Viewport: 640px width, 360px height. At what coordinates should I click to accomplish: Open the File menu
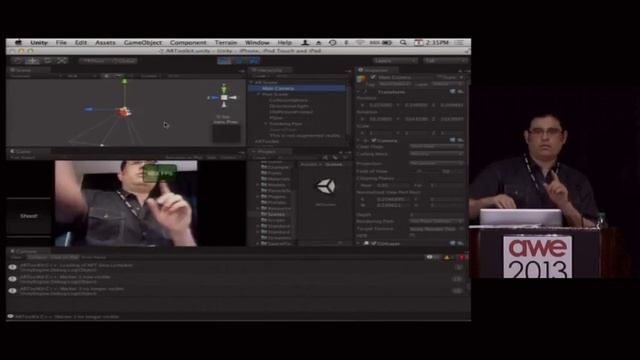tap(61, 42)
